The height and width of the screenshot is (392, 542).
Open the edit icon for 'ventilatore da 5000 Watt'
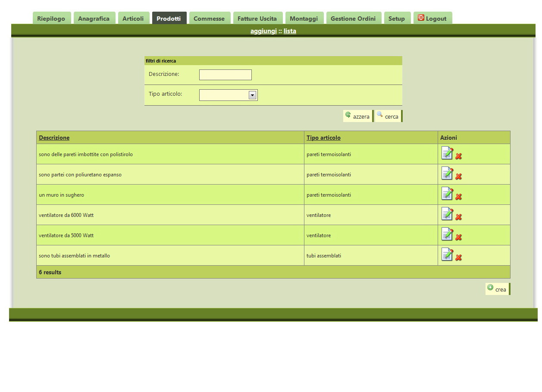click(448, 234)
